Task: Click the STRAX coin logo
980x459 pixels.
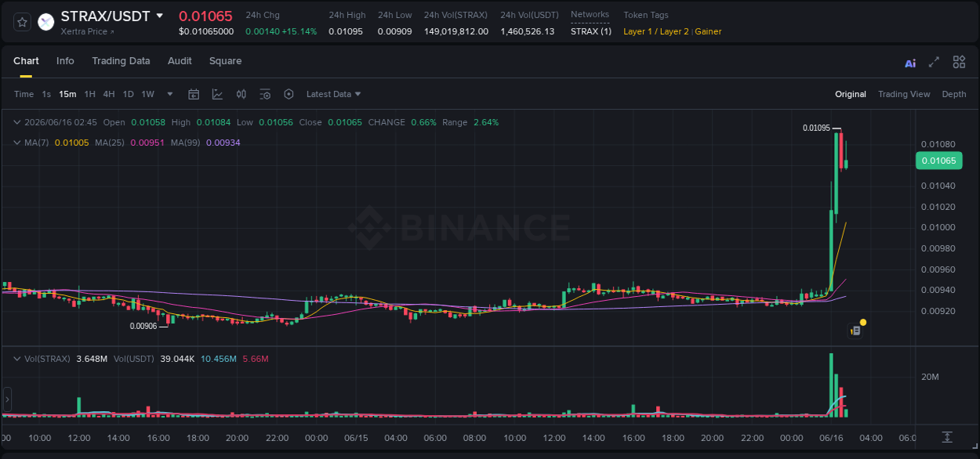Action: pos(46,22)
